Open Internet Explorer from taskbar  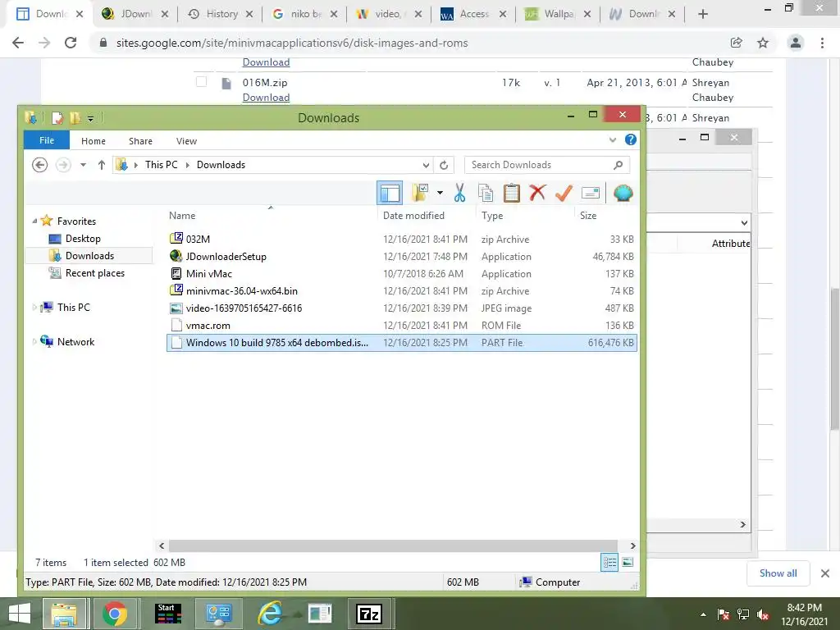tap(269, 614)
